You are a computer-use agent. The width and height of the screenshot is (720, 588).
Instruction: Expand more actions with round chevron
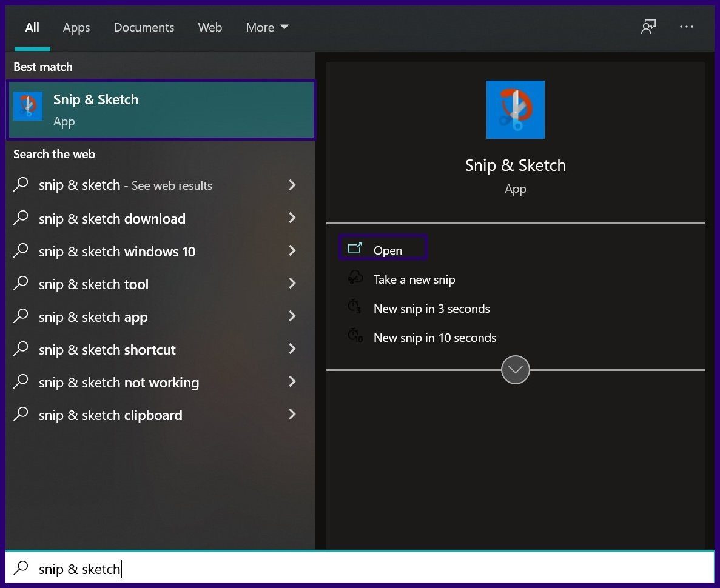[x=515, y=370]
